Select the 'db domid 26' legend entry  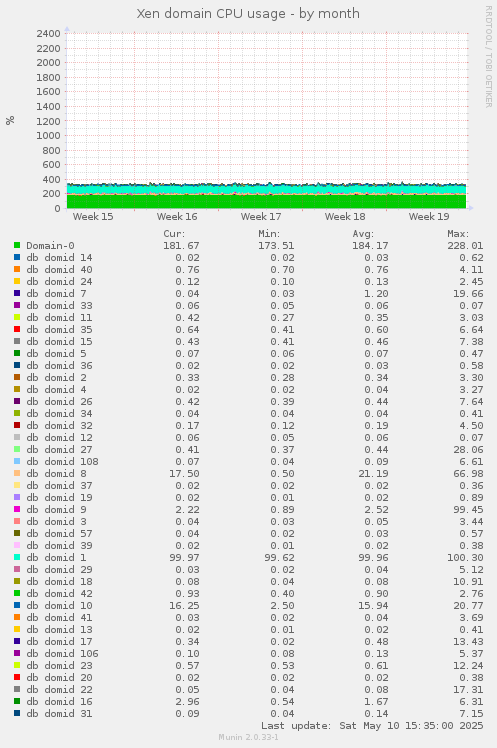[x=59, y=402]
